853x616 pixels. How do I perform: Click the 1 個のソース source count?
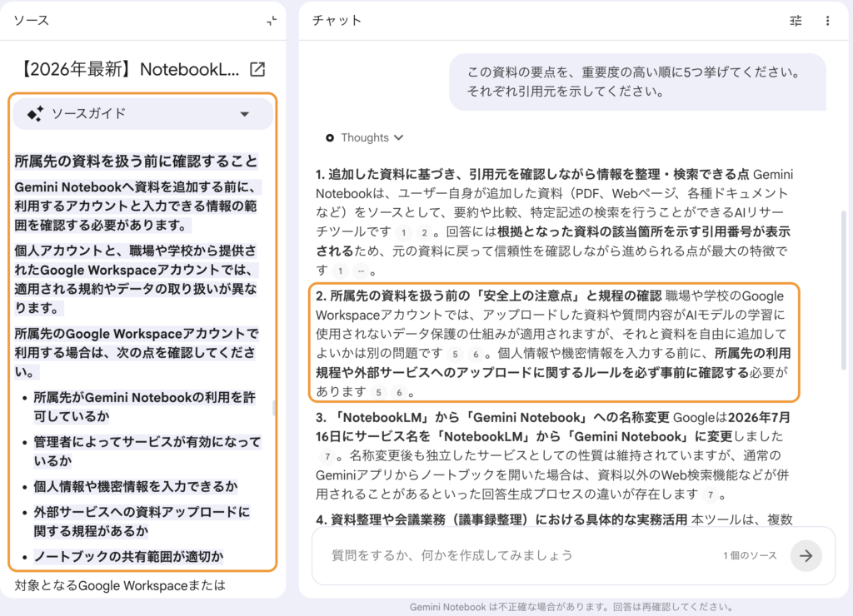point(750,555)
